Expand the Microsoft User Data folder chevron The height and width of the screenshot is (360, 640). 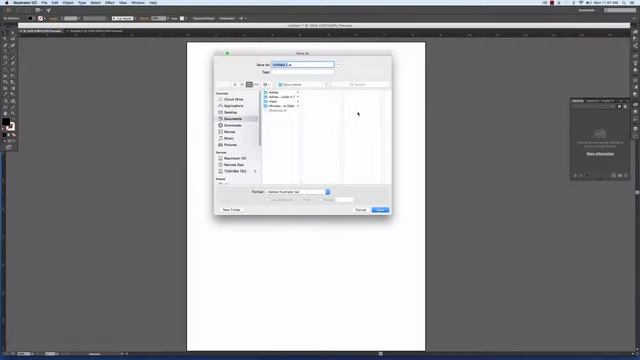pyautogui.click(x=298, y=106)
